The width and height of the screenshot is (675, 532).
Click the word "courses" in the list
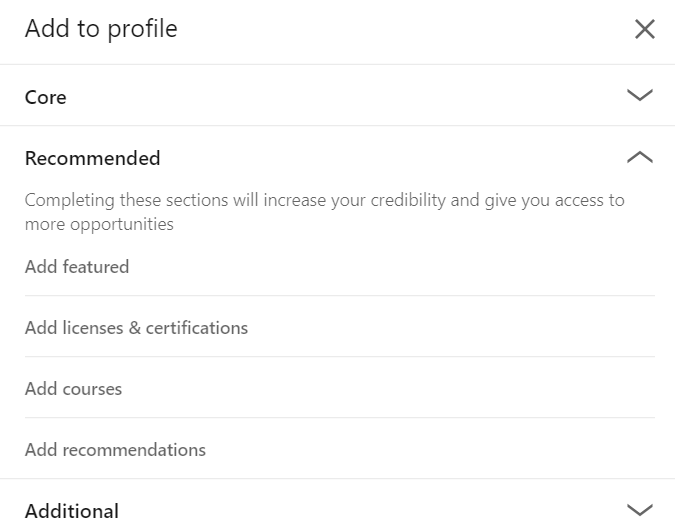pos(92,389)
